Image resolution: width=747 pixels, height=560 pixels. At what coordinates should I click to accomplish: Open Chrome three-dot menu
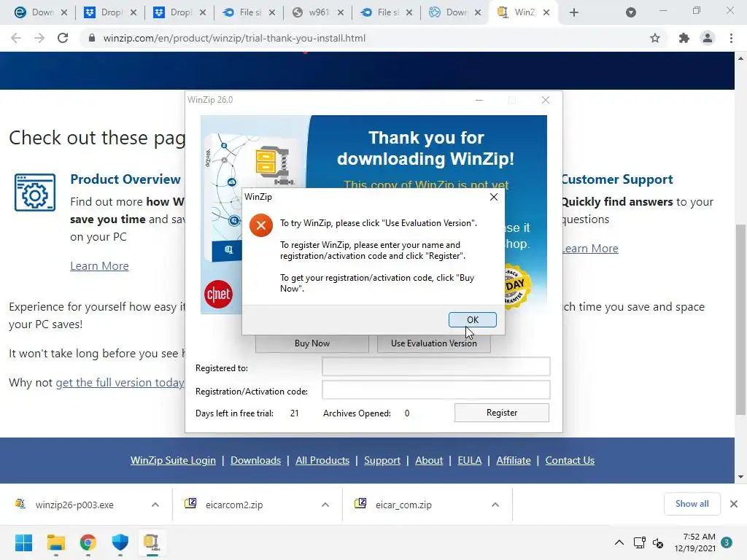(731, 38)
